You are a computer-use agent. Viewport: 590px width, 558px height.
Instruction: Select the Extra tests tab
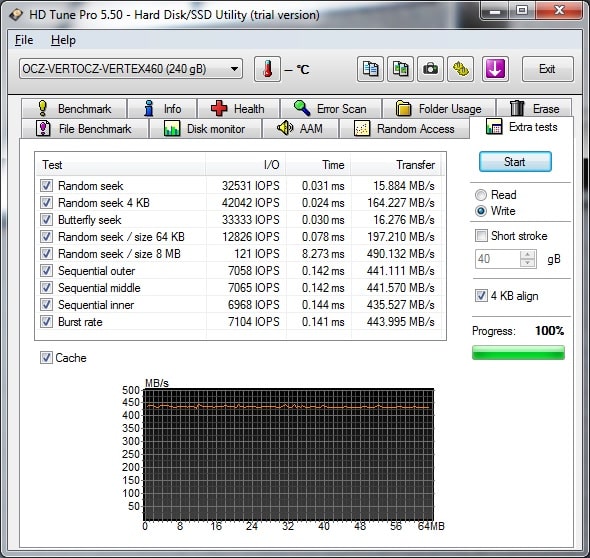[x=522, y=127]
